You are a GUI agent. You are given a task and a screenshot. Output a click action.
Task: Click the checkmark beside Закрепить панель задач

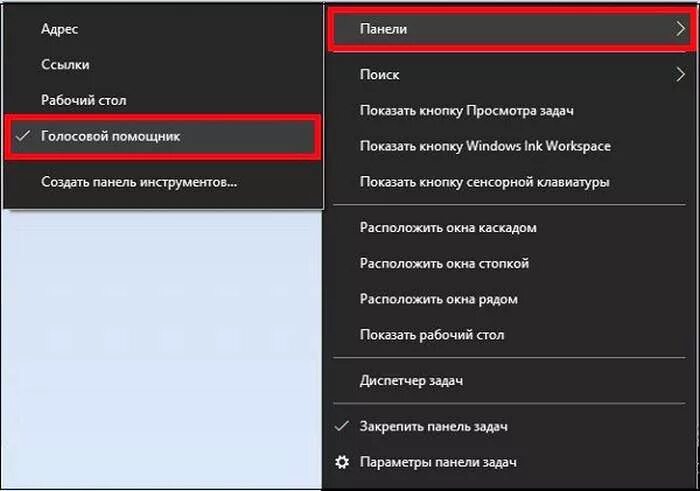(342, 426)
